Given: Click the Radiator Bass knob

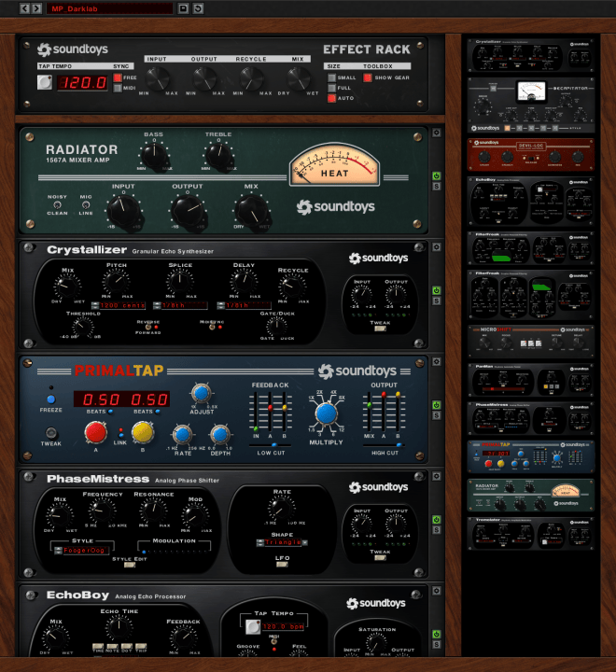Looking at the screenshot, I should click(x=154, y=156).
